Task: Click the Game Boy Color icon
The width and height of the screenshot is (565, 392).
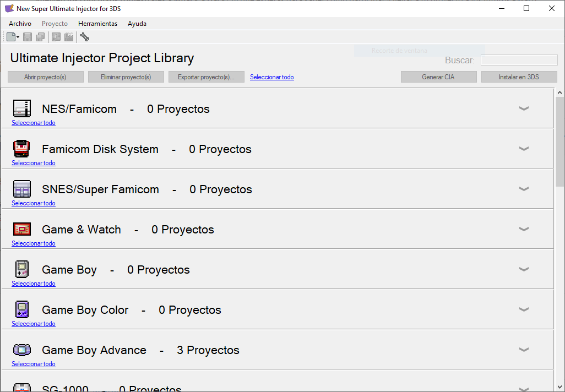Action: pos(22,309)
